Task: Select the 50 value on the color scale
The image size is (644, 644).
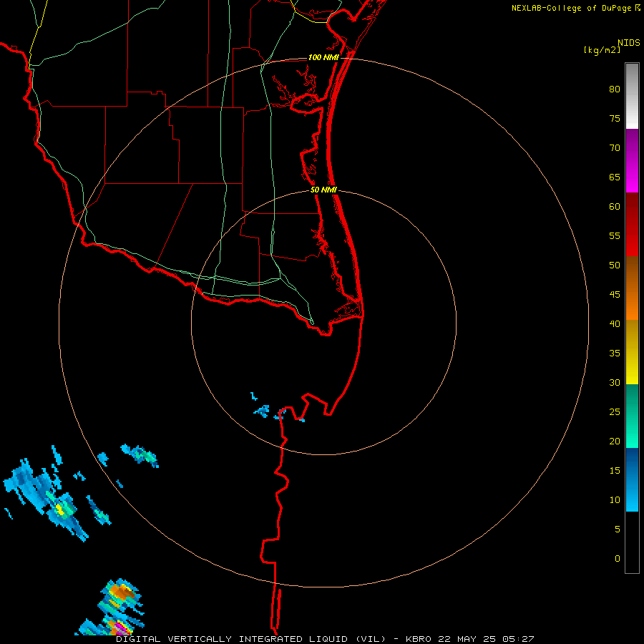Action: click(x=615, y=265)
